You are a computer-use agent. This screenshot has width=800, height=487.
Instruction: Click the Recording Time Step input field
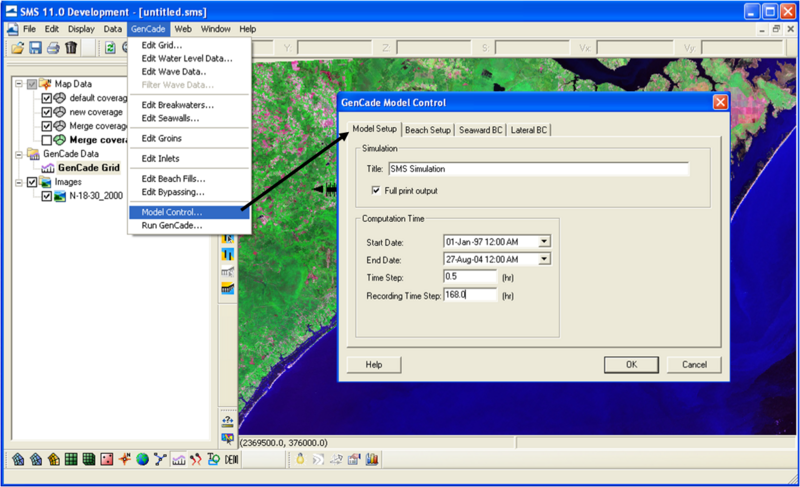pos(470,295)
